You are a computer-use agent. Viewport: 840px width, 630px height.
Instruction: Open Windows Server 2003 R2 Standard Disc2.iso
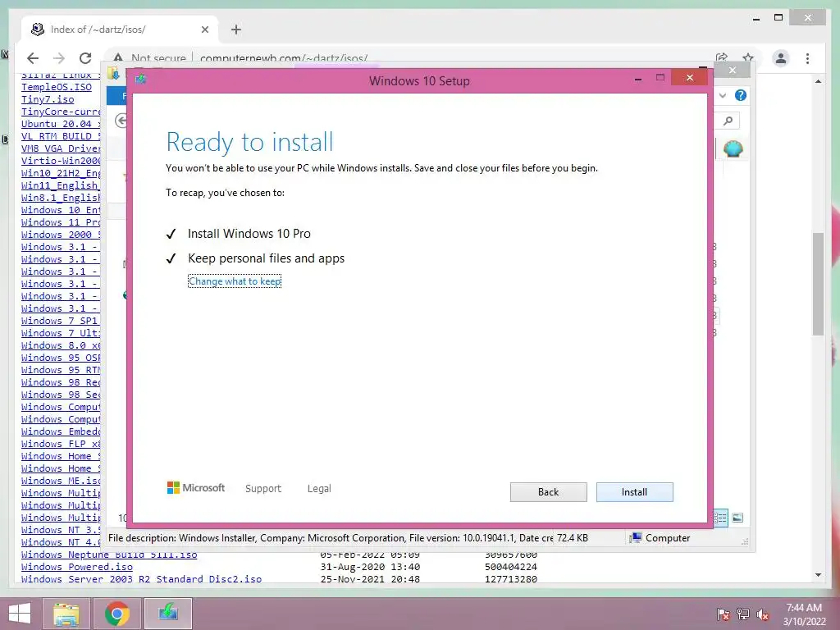pos(141,579)
